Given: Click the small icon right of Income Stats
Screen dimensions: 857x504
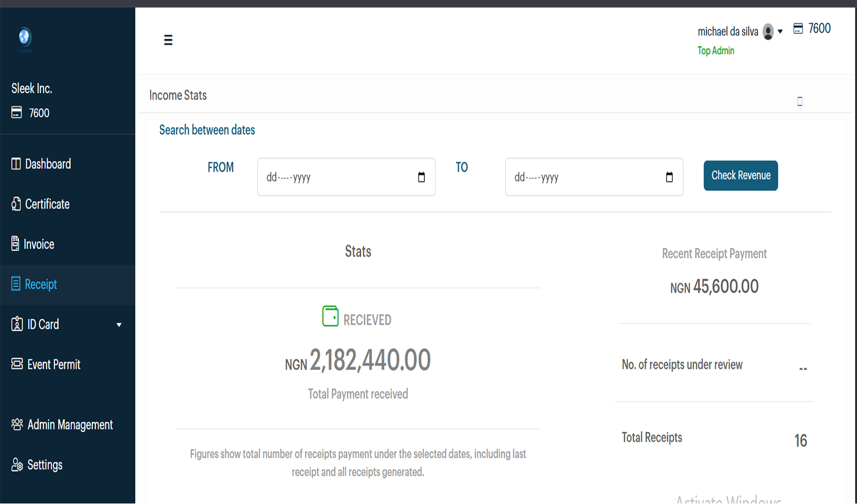Looking at the screenshot, I should [800, 101].
